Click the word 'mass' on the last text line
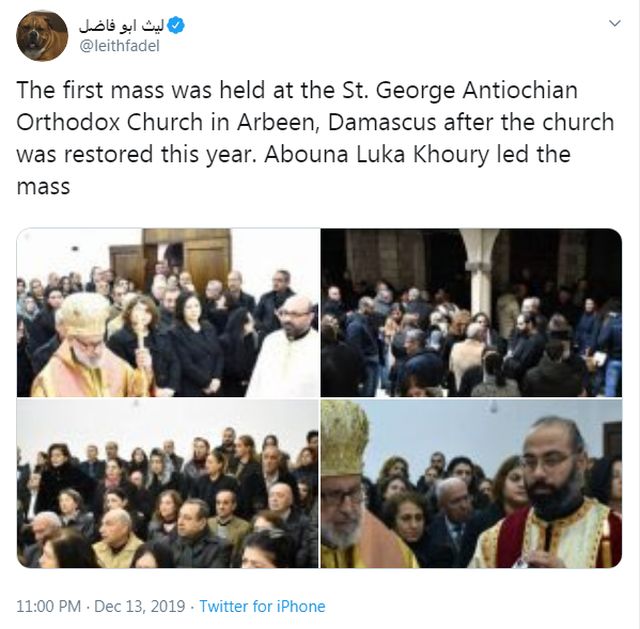 pyautogui.click(x=43, y=187)
